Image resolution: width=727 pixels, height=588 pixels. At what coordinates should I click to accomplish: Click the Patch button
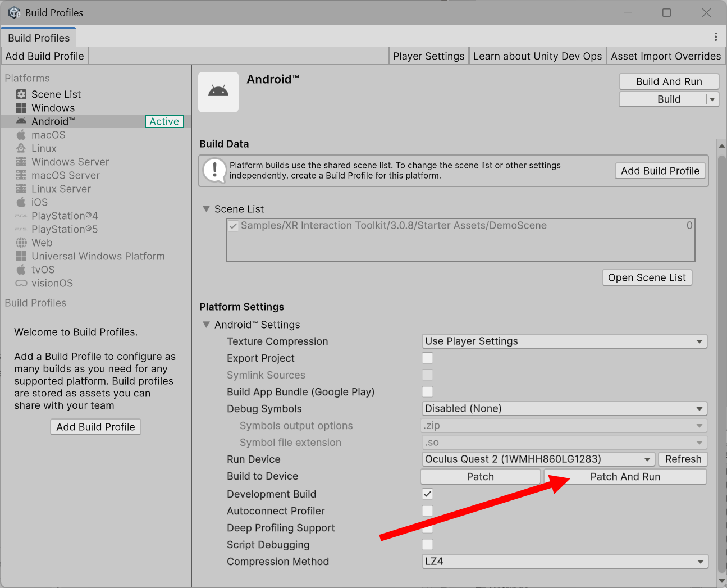tap(481, 477)
